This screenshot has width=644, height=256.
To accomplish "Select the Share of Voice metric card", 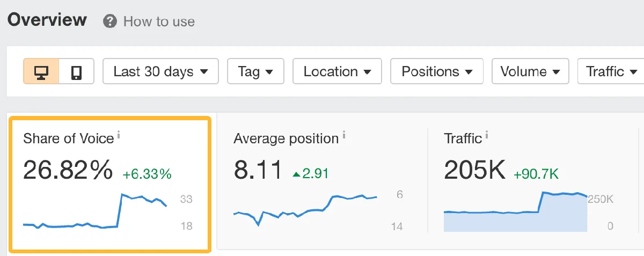I will [110, 184].
